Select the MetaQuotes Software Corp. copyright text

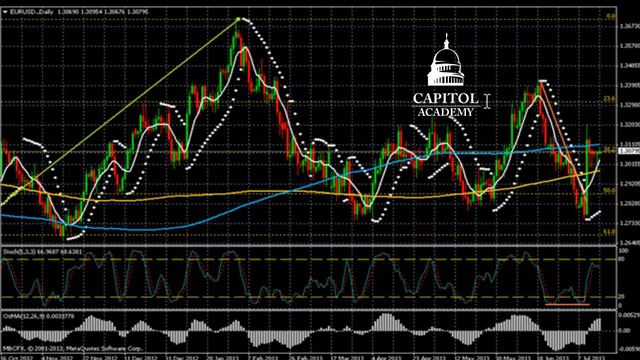[x=73, y=349]
